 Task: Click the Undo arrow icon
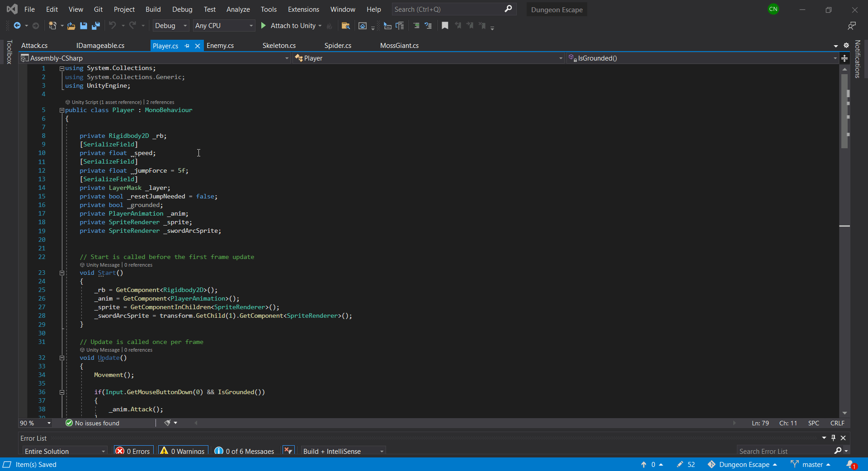[x=113, y=25]
